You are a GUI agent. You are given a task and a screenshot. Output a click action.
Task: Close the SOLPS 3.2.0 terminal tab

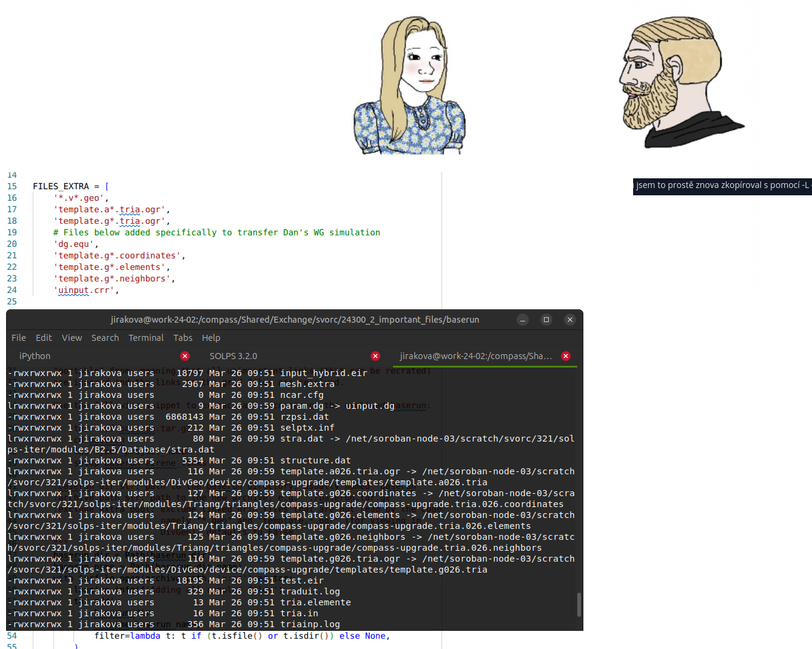(375, 356)
